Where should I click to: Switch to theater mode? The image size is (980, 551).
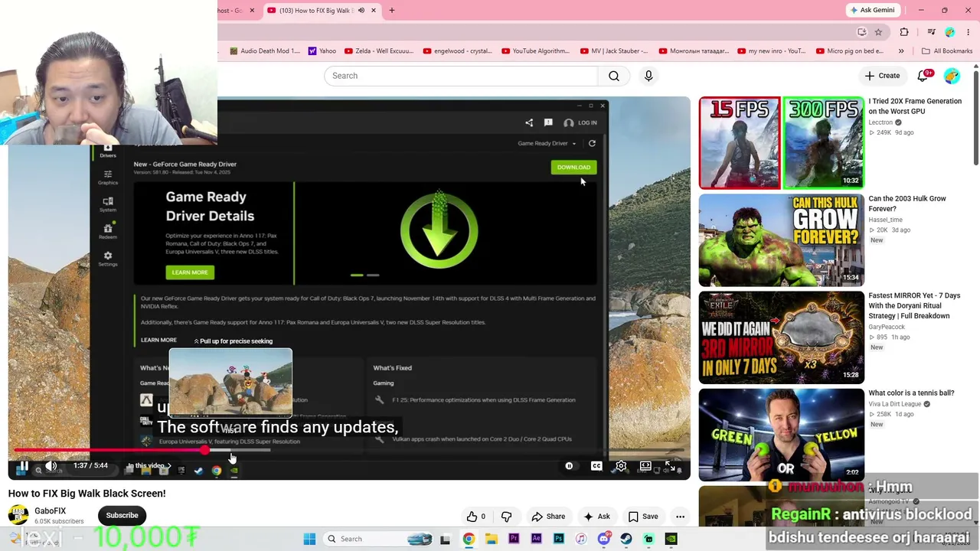click(x=645, y=465)
